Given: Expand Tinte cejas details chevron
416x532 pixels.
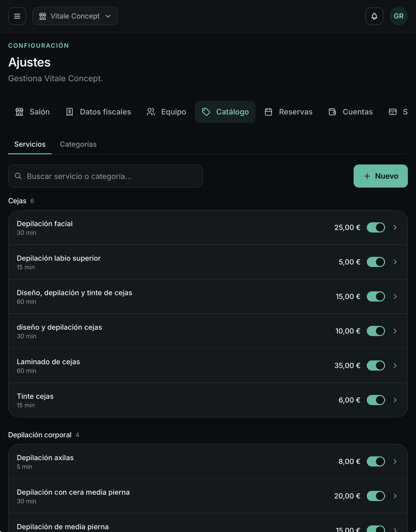Looking at the screenshot, I should tap(395, 400).
